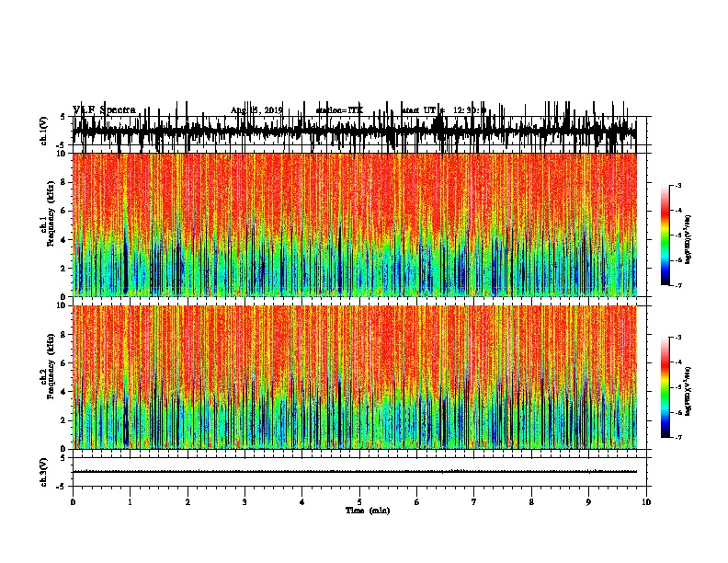Click inside the ch.2 spectrogram panel
Screen dimensions: 728x563
click(x=355, y=377)
